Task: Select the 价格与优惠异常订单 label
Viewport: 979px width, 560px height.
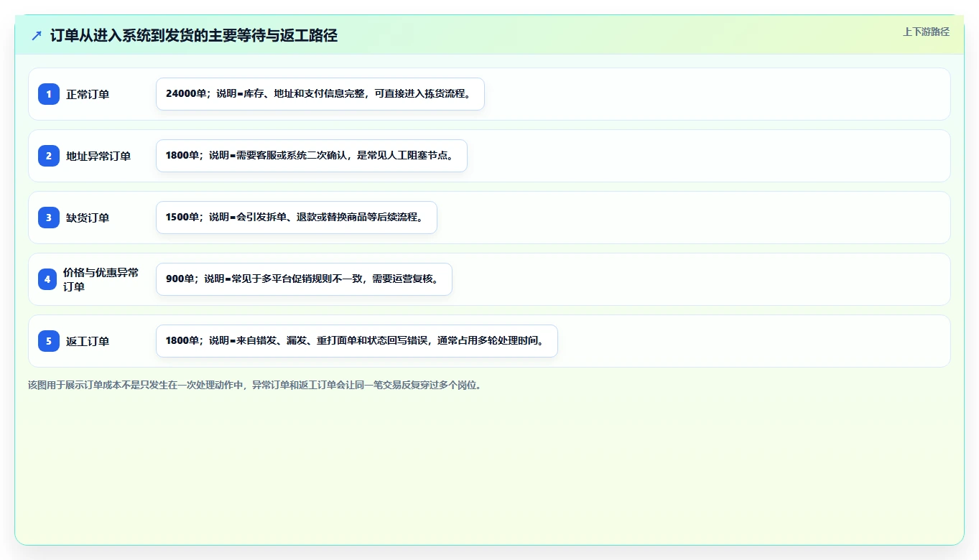Action: click(x=101, y=279)
